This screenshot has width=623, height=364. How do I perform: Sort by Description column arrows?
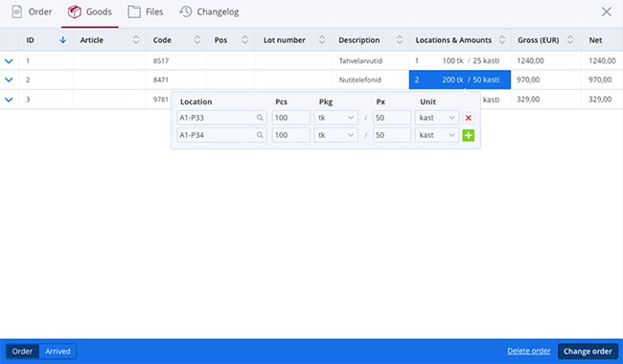[400, 39]
